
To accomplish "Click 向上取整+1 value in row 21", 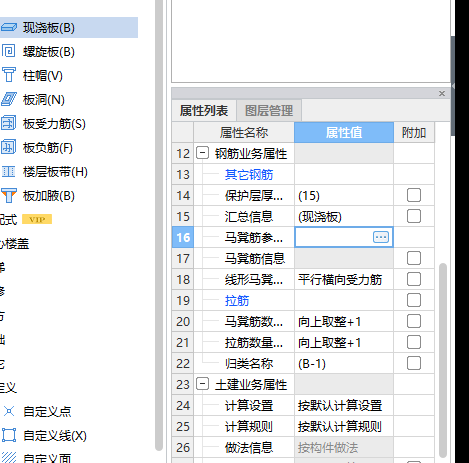I will (x=329, y=343).
